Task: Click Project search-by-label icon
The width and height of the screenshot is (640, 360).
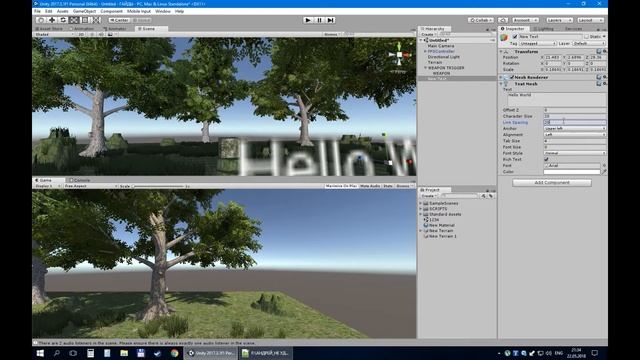Action: click(491, 196)
